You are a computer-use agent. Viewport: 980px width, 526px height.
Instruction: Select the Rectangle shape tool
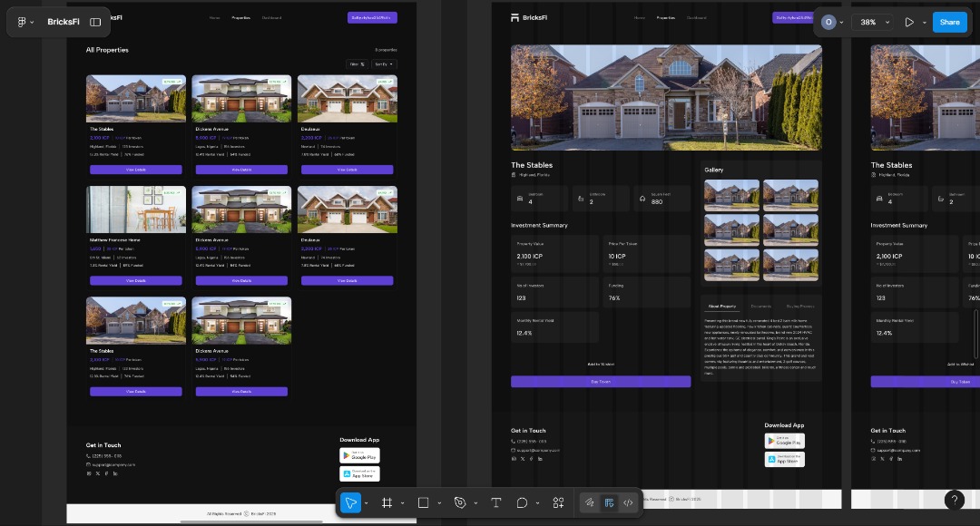coord(423,503)
